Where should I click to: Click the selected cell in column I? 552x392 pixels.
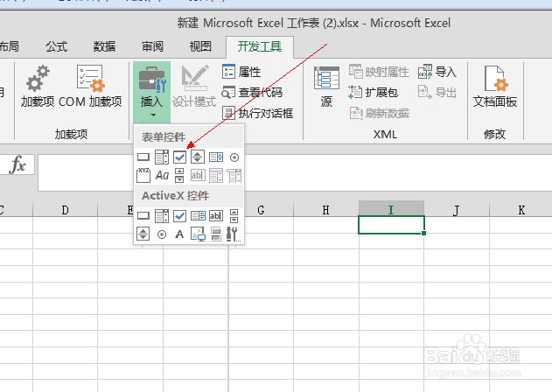[x=391, y=225]
